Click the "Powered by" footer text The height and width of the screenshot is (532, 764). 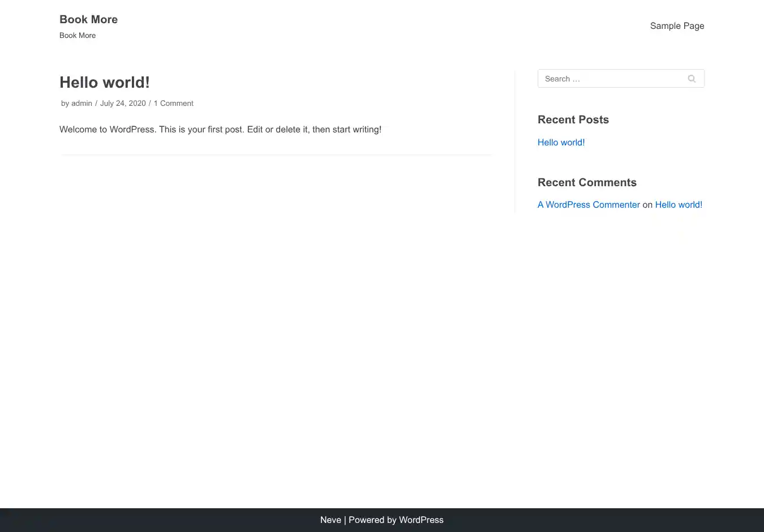click(372, 520)
